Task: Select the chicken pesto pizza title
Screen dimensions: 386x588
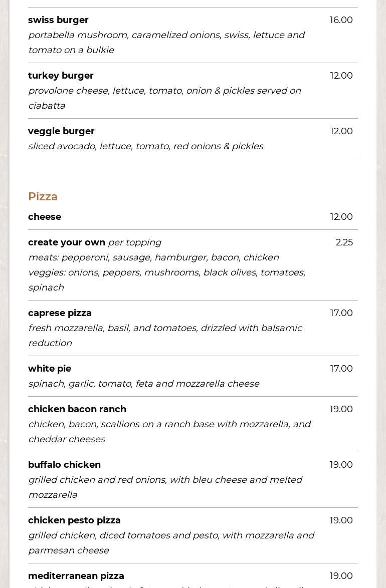Action: (x=74, y=520)
